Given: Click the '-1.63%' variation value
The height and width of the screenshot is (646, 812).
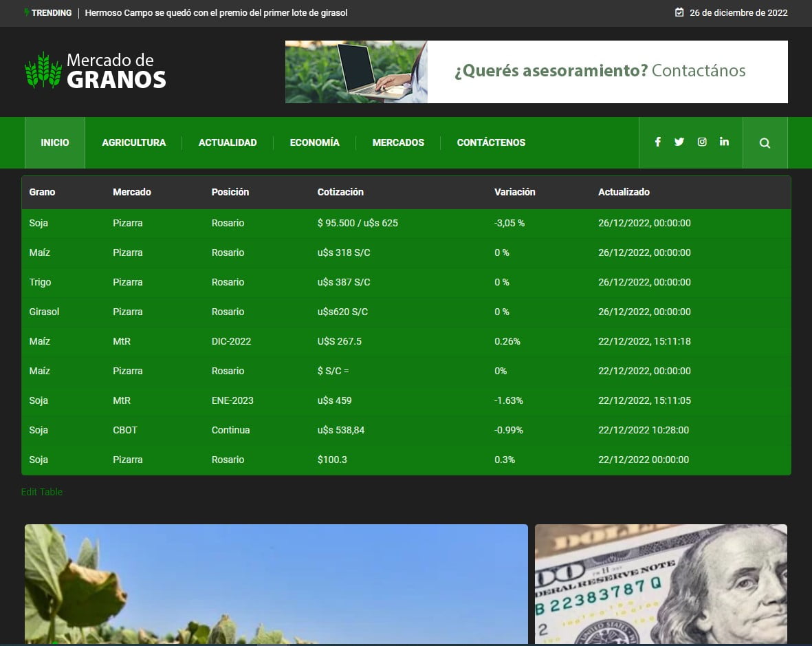Looking at the screenshot, I should [509, 400].
